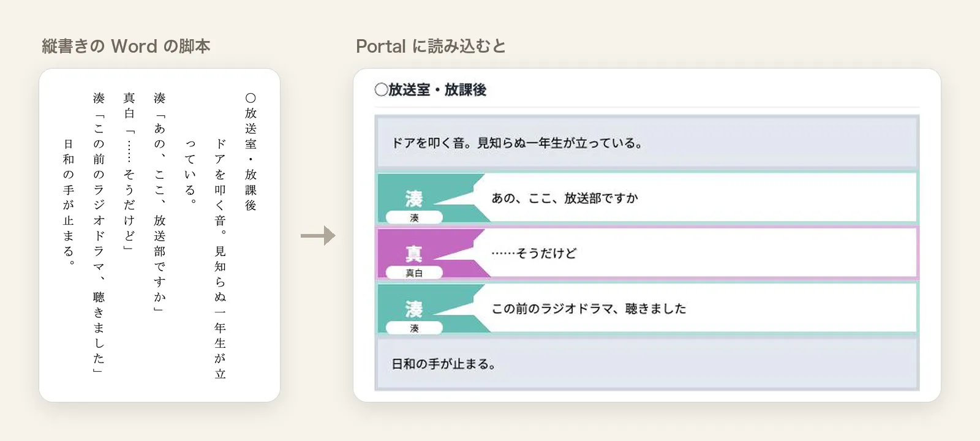Click the dialogue line ……そうだけど
This screenshot has width=980, height=441.
(533, 253)
